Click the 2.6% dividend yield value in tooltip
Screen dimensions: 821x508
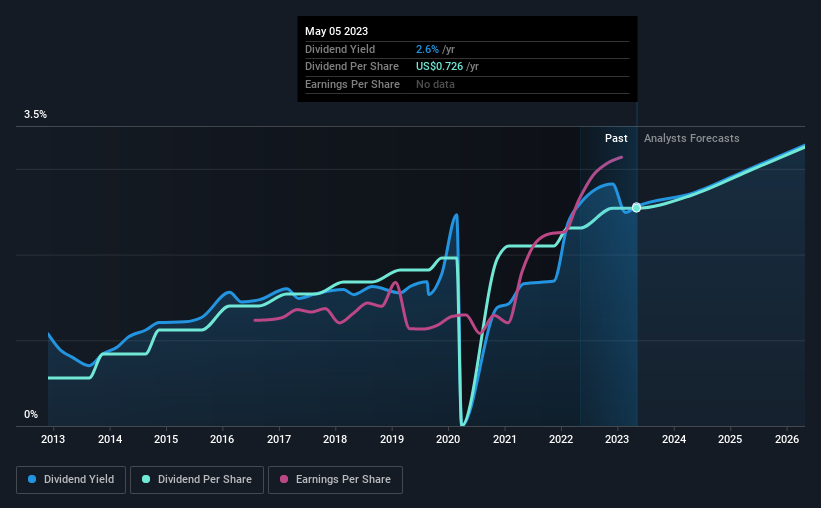[x=427, y=49]
